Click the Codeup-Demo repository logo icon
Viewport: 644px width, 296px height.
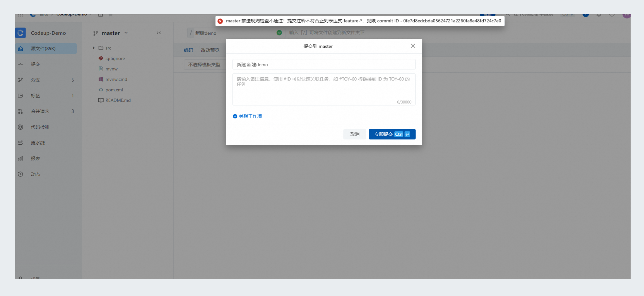pyautogui.click(x=21, y=33)
